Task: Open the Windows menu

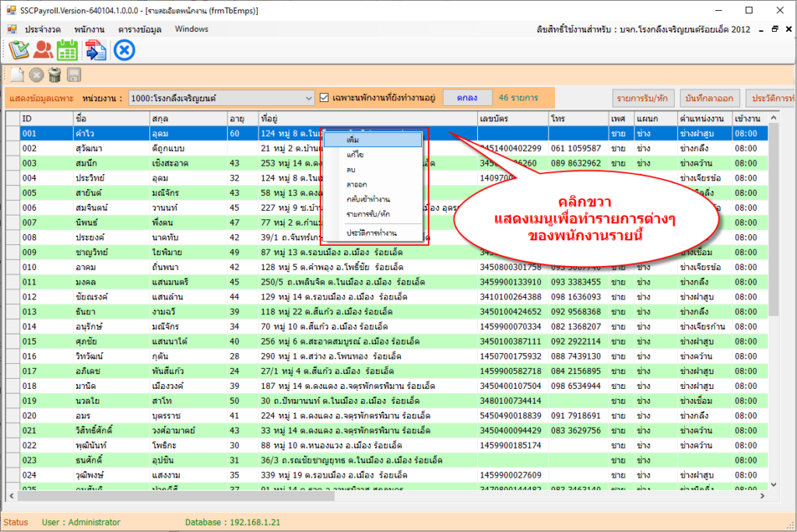Action: tap(191, 30)
